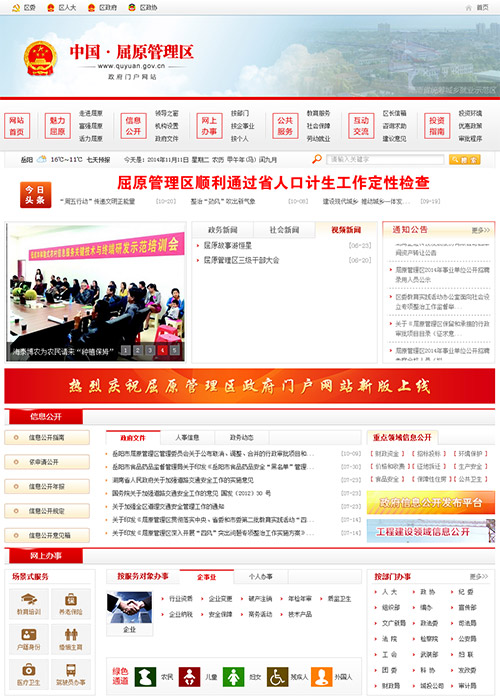Image resolution: width=500 pixels, height=699 pixels.
Task: Click the orange magnifier icon before the search box
Action: (x=317, y=159)
